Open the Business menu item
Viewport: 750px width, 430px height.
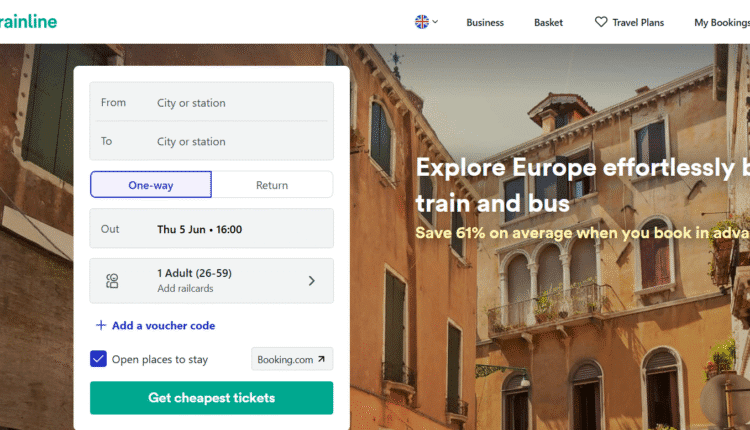click(485, 22)
